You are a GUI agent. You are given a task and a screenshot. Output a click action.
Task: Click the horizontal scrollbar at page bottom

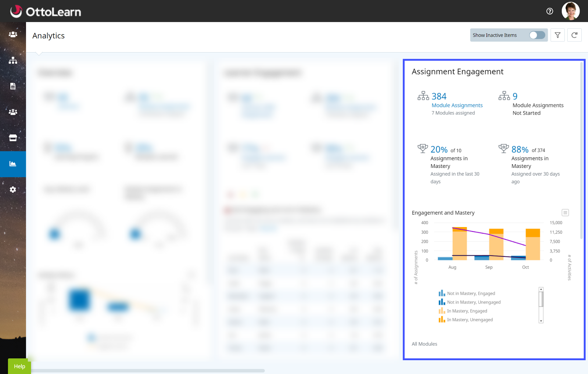coord(148,371)
